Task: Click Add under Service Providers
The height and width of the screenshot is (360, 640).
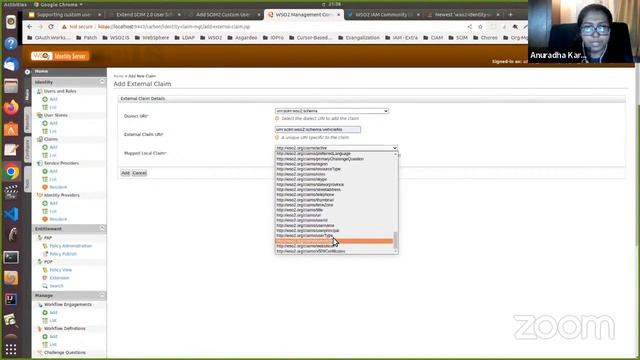Action: pyautogui.click(x=53, y=171)
